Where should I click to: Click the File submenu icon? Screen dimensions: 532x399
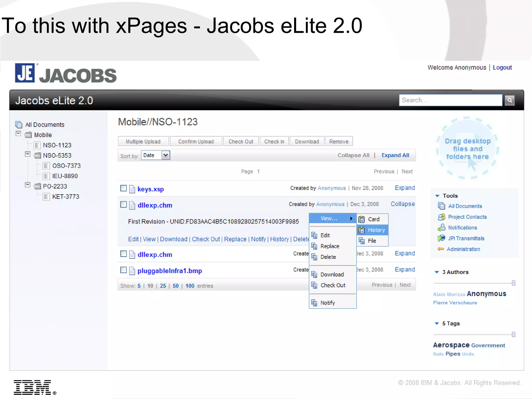[x=362, y=241]
